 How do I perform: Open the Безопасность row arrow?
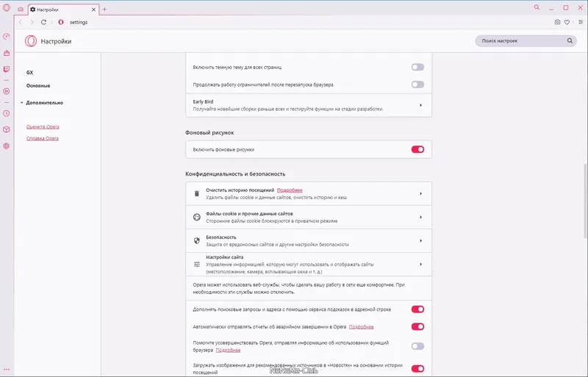pyautogui.click(x=420, y=241)
